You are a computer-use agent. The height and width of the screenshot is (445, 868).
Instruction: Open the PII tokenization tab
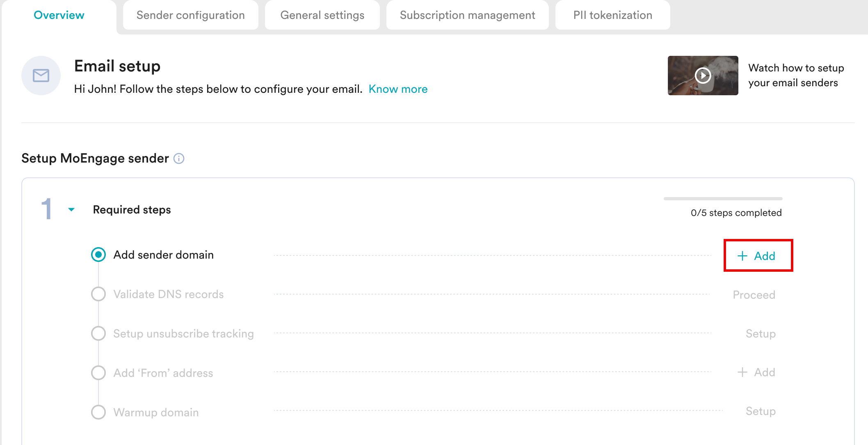coord(612,15)
